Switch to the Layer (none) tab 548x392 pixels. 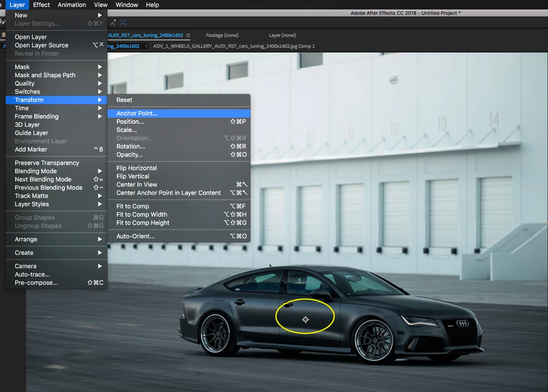[282, 35]
